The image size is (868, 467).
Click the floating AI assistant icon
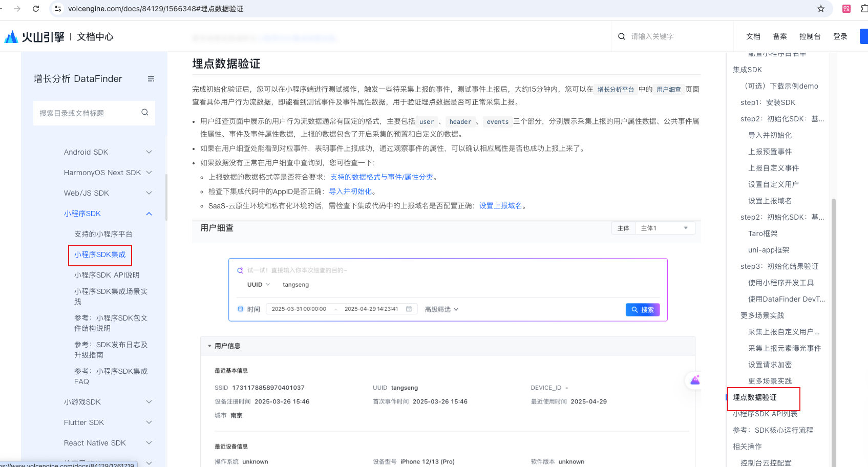tap(695, 380)
